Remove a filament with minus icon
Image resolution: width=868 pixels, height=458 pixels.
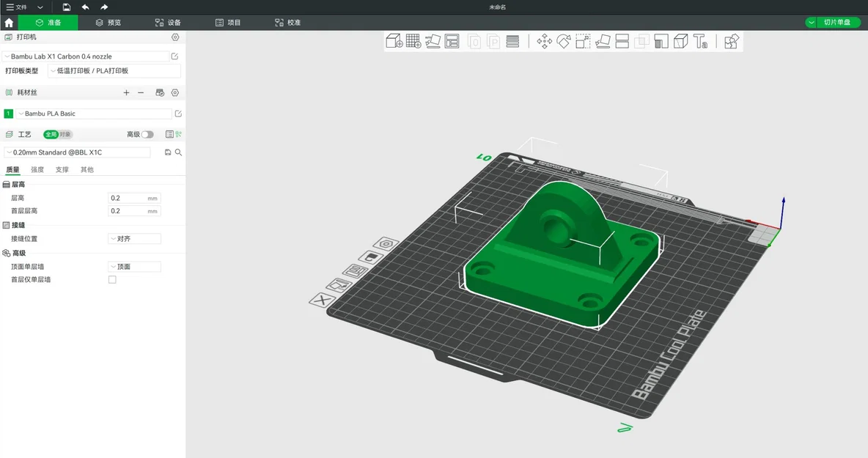[141, 92]
